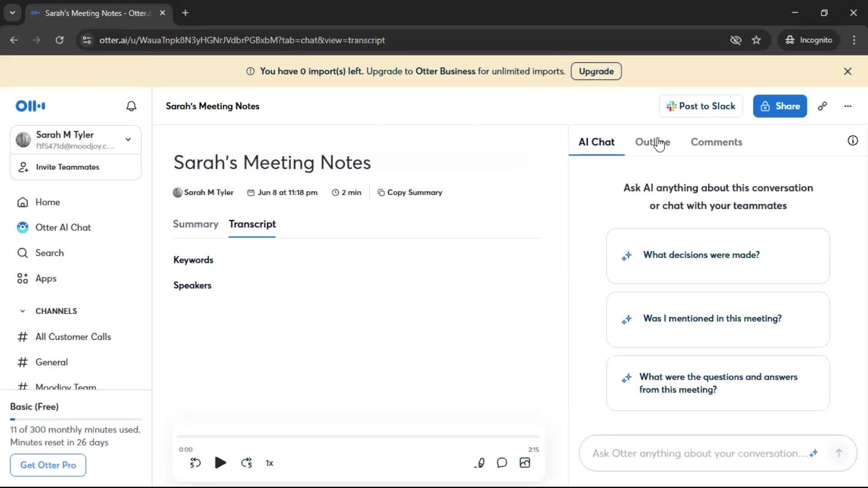This screenshot has height=488, width=868.
Task: Go back in browser history
Action: (14, 40)
